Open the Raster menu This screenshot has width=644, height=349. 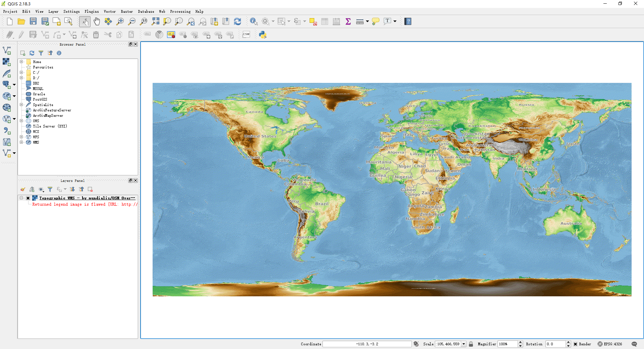pyautogui.click(x=127, y=11)
